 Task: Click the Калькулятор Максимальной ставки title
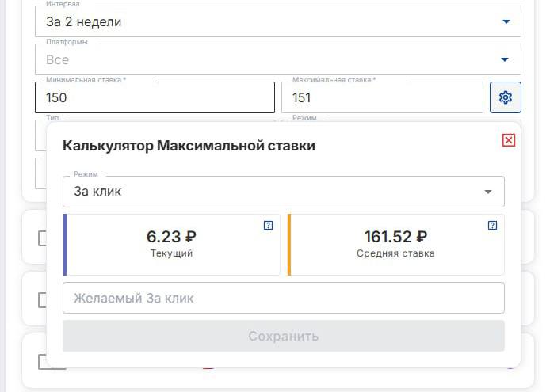point(189,146)
